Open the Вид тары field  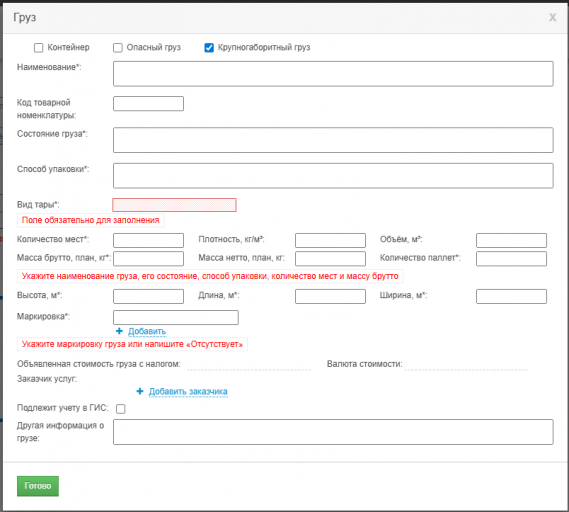(x=175, y=205)
